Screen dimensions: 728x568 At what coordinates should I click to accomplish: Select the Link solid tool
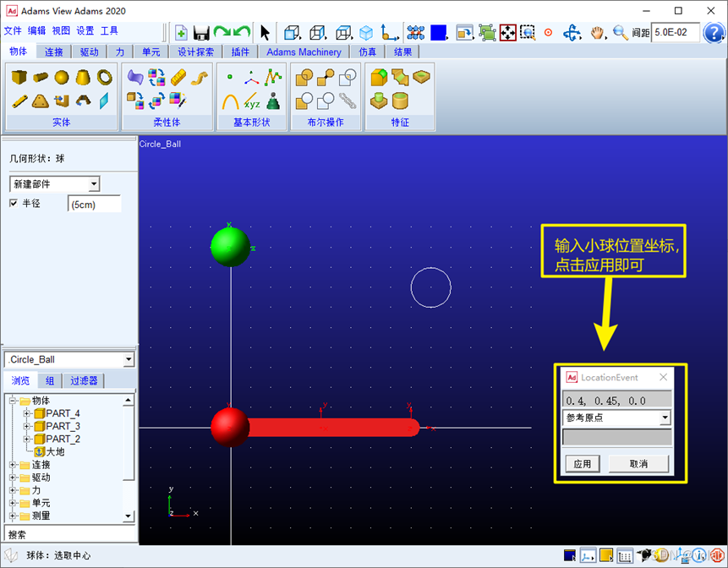19,101
